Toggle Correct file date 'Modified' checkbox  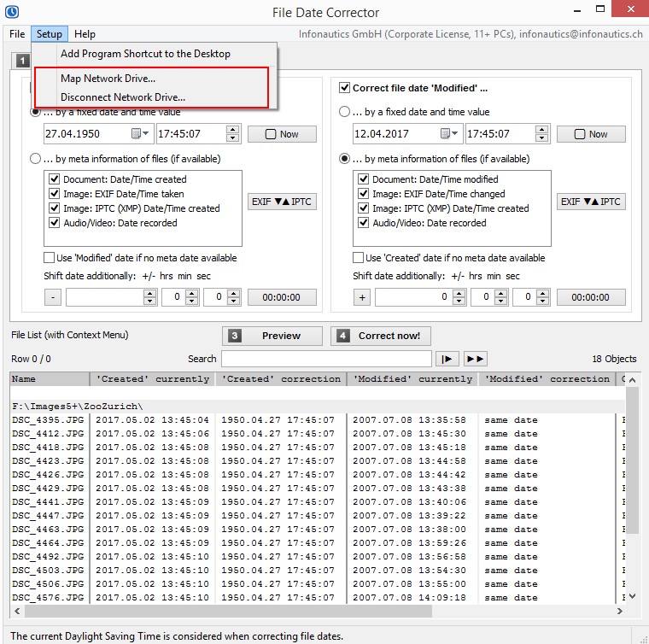[x=344, y=88]
